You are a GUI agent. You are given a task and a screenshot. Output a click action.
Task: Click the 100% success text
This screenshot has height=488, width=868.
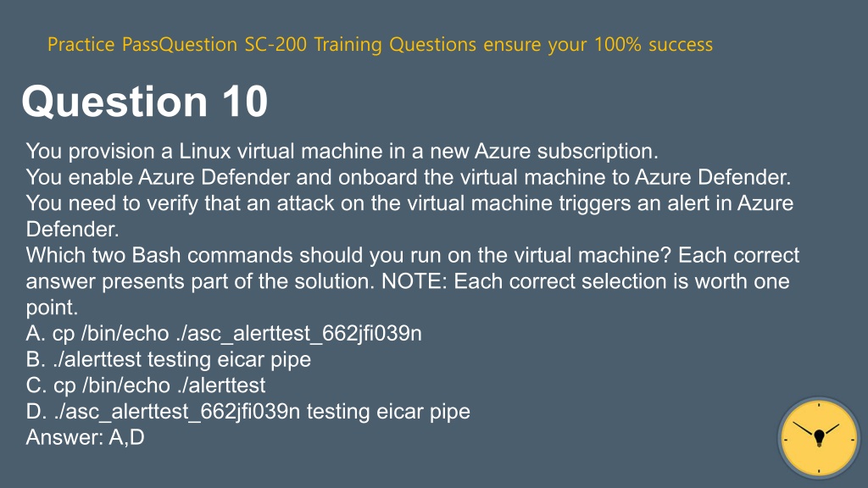(x=654, y=44)
